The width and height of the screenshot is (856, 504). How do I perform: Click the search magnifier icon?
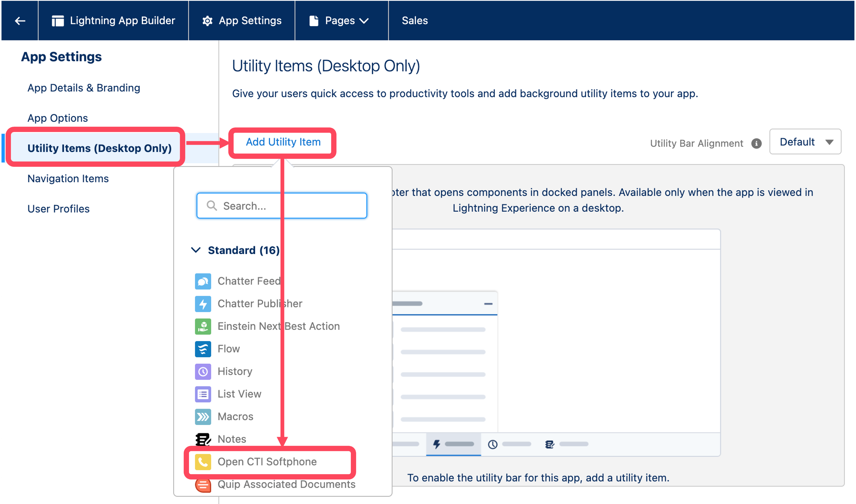click(x=212, y=206)
